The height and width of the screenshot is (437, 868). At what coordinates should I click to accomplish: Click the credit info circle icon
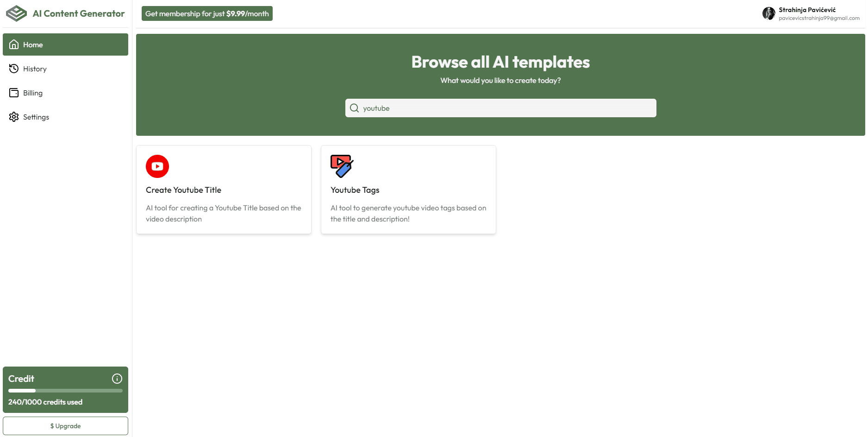click(x=117, y=379)
